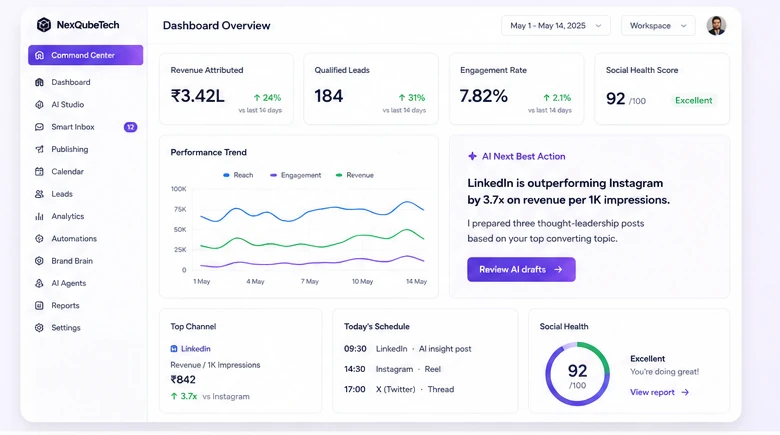This screenshot has width=780, height=435.
Task: Click the Smart Inbox 12 unread badge
Action: tap(130, 127)
